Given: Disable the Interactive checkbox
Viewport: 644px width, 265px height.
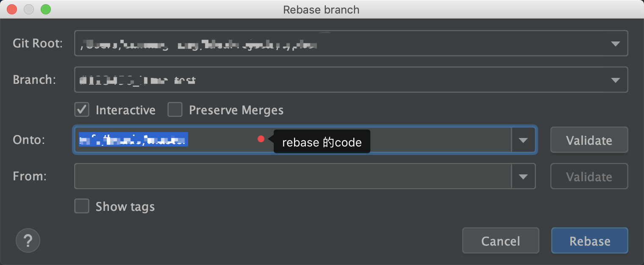Looking at the screenshot, I should tap(82, 109).
